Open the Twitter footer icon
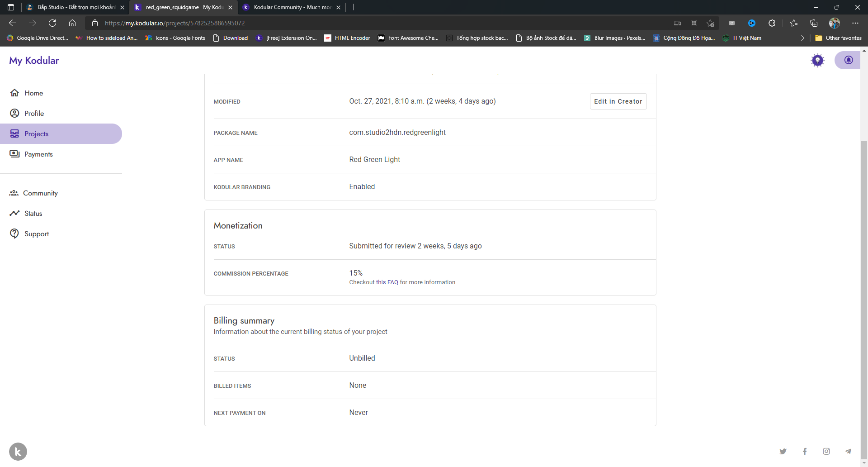This screenshot has height=467, width=868. 783,451
